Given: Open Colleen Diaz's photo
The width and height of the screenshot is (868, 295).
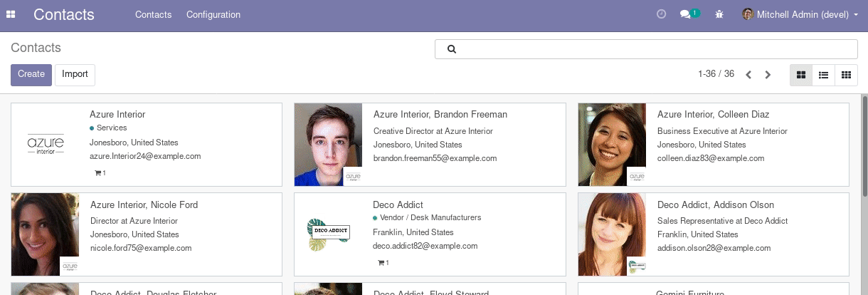Looking at the screenshot, I should click(x=612, y=145).
